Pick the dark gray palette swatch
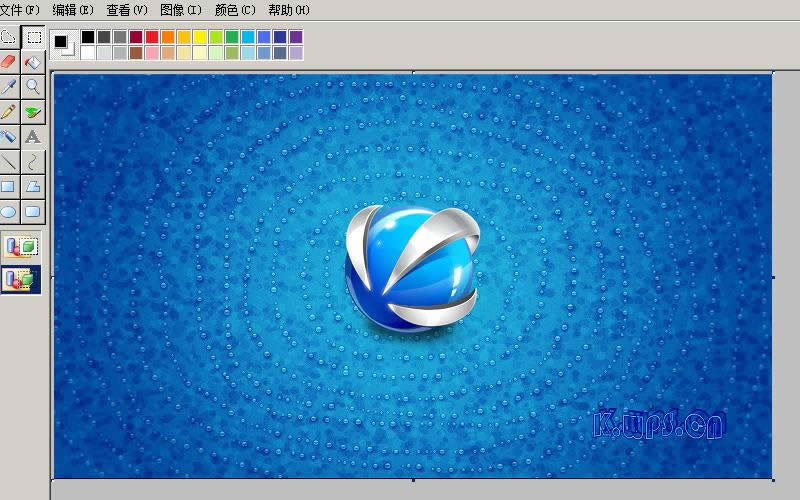 104,37
